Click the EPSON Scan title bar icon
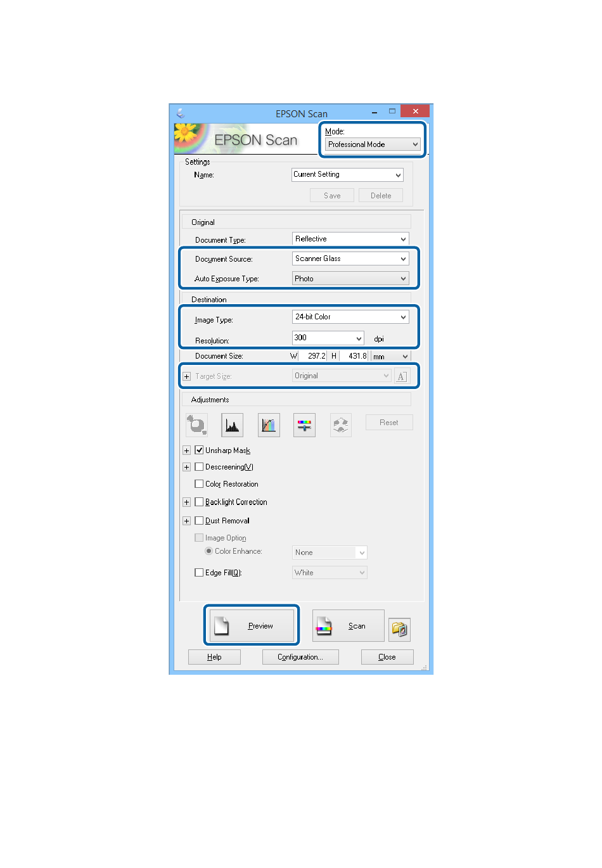602x868 pixels. tap(181, 113)
